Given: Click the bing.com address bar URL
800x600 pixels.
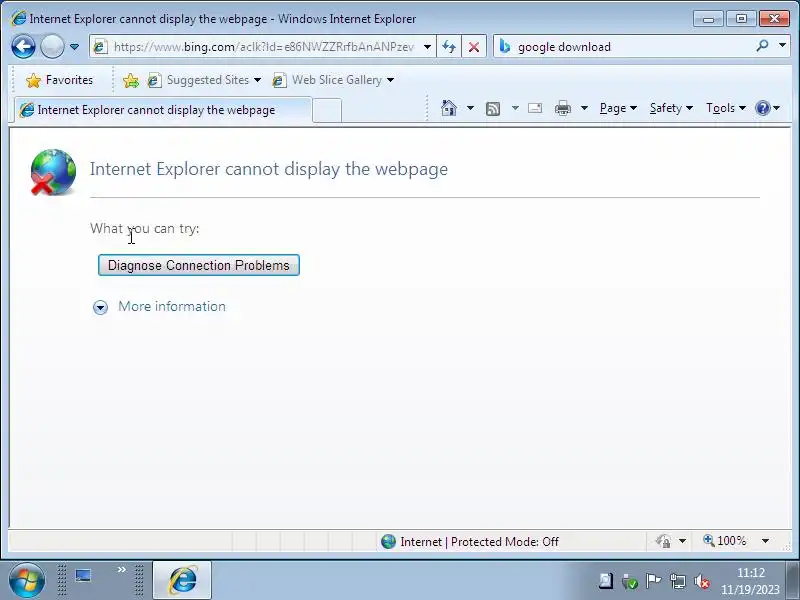Looking at the screenshot, I should coord(263,47).
